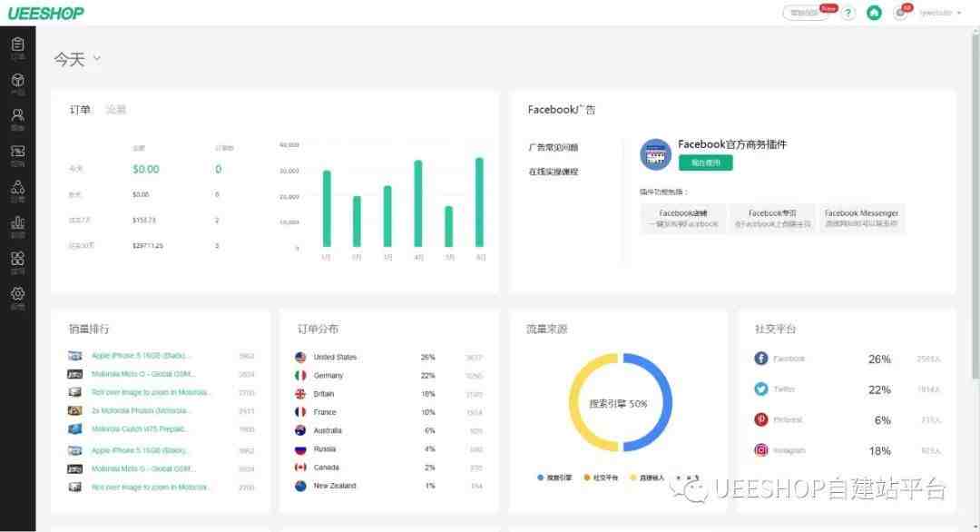This screenshot has width=980, height=532.
Task: Open the 广告常见问题 link
Action: 554,147
